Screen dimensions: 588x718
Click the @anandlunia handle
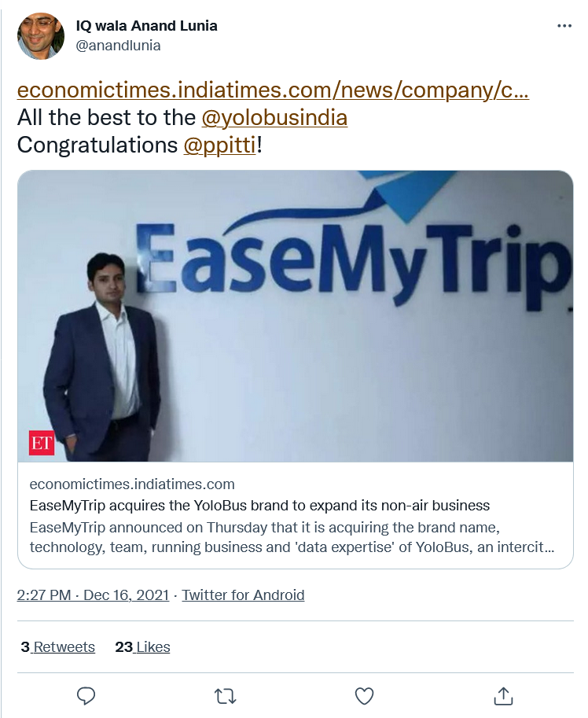pyautogui.click(x=118, y=46)
